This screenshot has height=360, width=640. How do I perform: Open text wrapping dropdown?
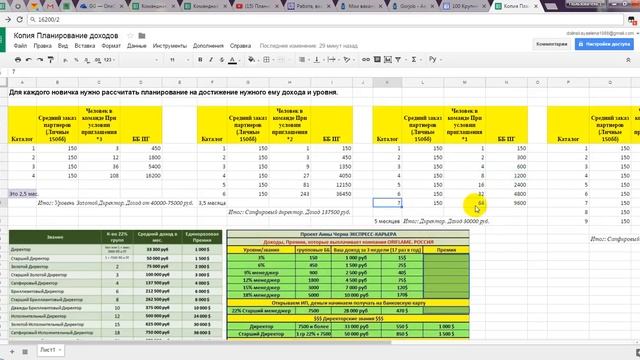point(332,60)
